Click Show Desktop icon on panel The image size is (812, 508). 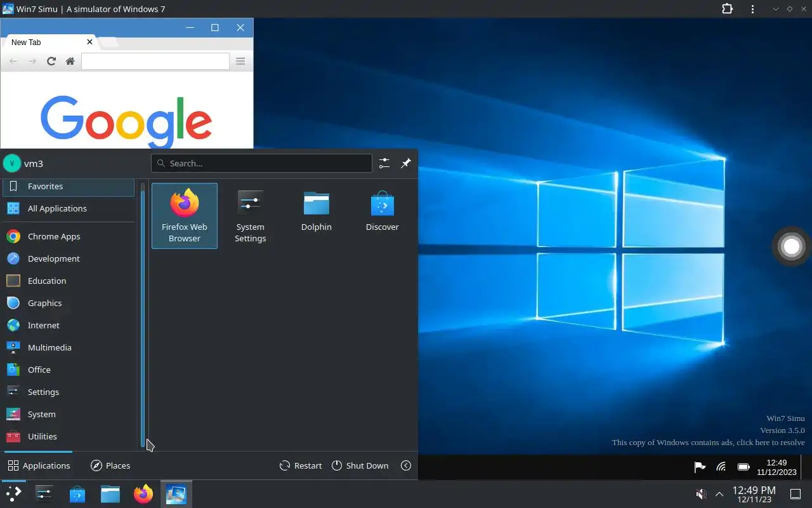[x=796, y=494]
